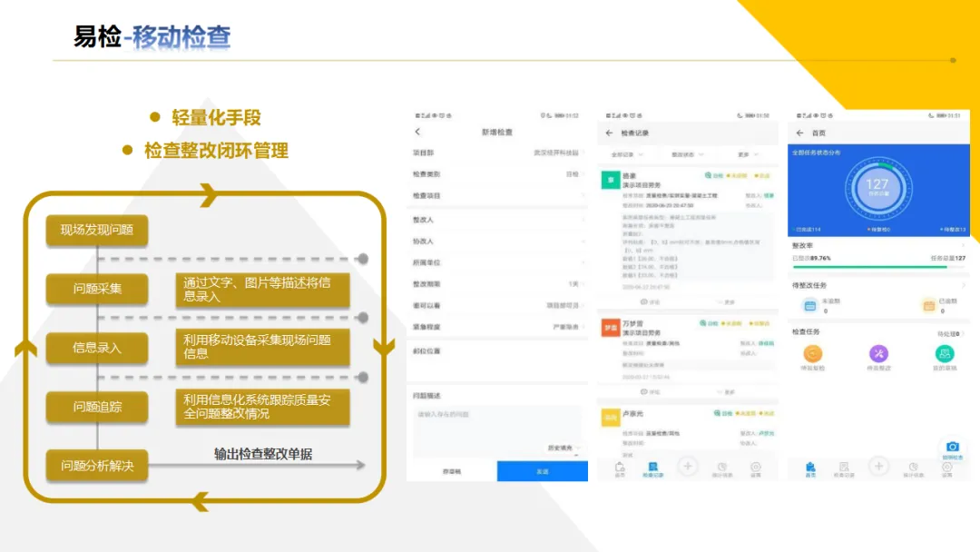Tap 统计信息 nav icon on 检查记录 screen
The height and width of the screenshot is (552, 980).
point(722,468)
